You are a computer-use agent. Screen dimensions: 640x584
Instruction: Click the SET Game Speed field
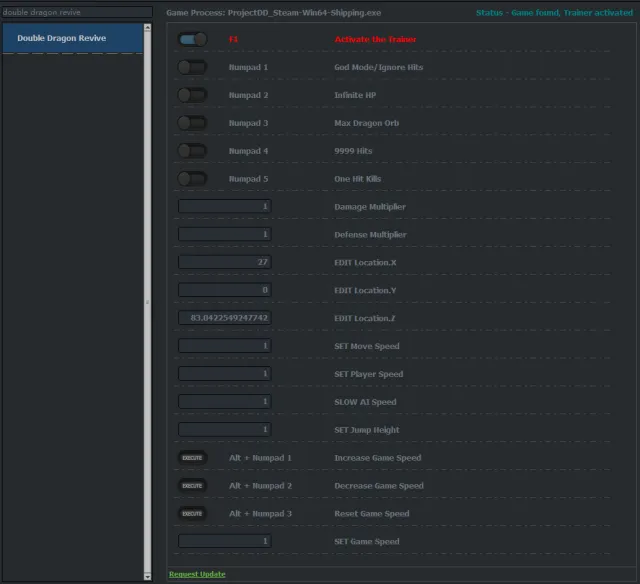click(x=225, y=541)
